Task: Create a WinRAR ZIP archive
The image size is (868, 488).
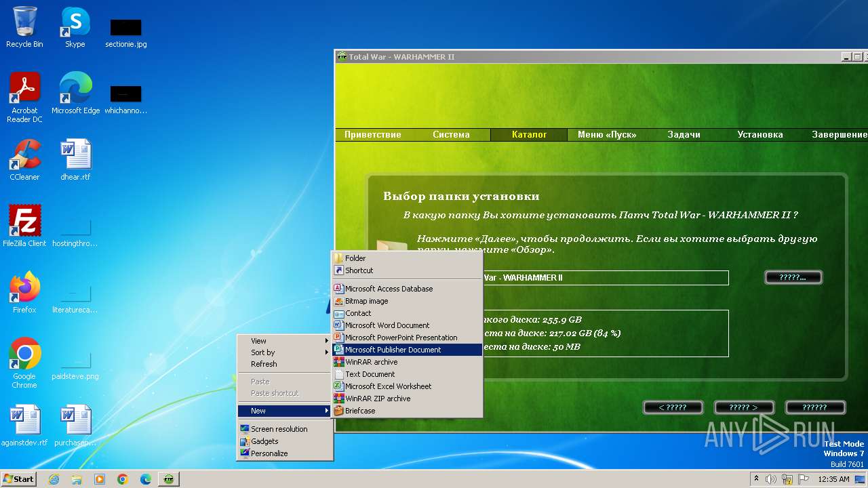Action: coord(407,399)
